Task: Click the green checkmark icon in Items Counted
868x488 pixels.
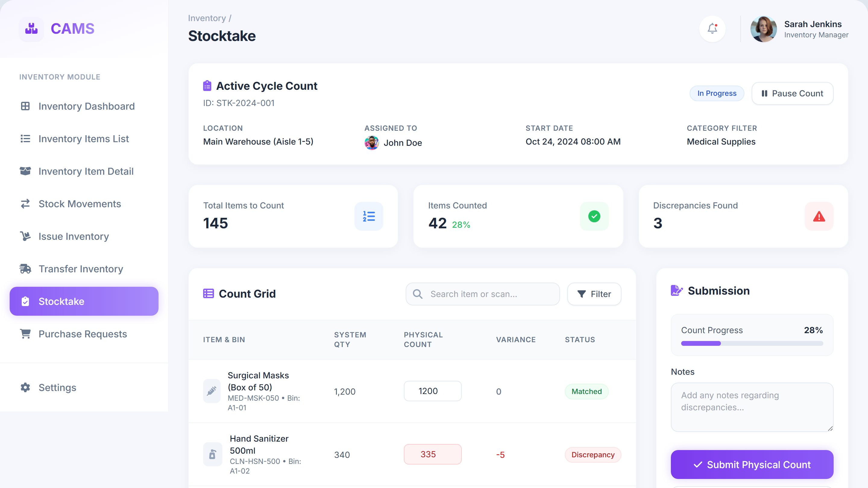Action: click(x=594, y=216)
